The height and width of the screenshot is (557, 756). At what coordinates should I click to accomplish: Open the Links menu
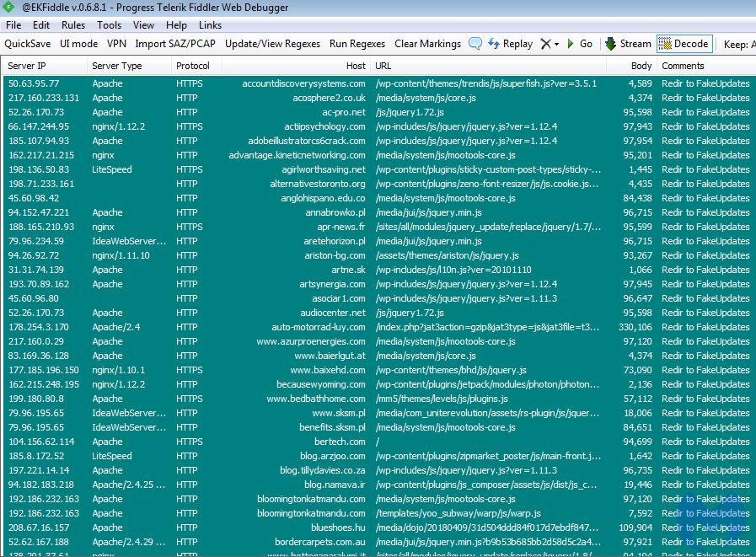click(x=210, y=25)
